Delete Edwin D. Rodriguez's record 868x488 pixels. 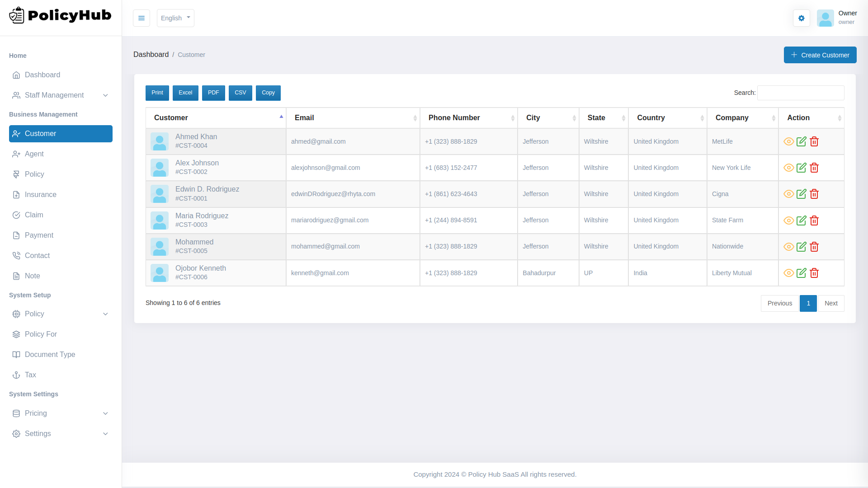point(814,194)
